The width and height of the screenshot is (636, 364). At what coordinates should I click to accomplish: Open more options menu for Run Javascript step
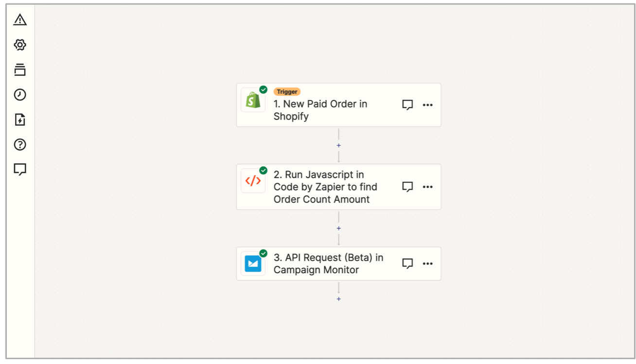(x=427, y=187)
